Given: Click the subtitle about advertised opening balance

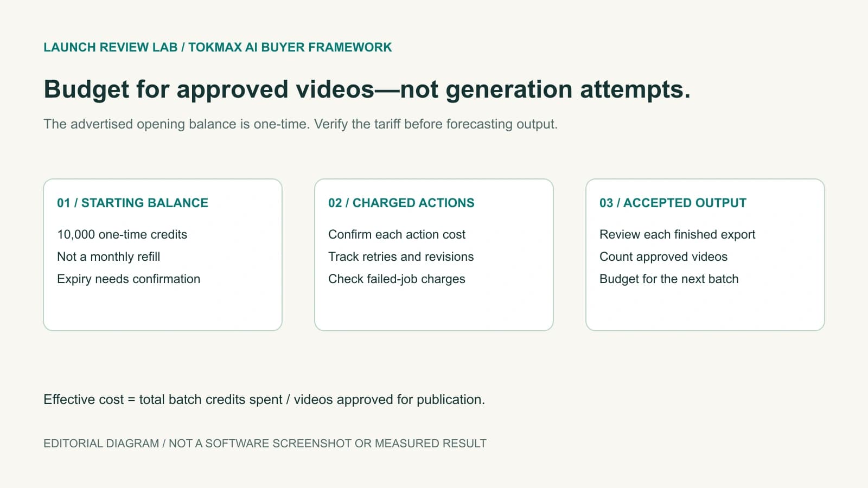Looking at the screenshot, I should 301,124.
